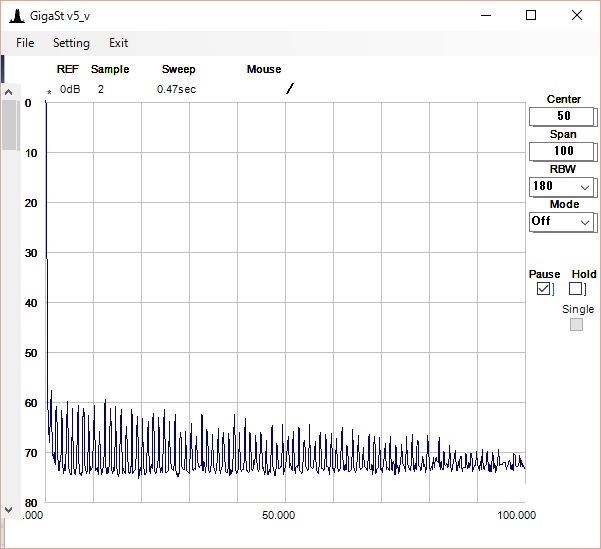601x549 pixels.
Task: Expand the Mode dropdown set to Off
Action: click(562, 221)
